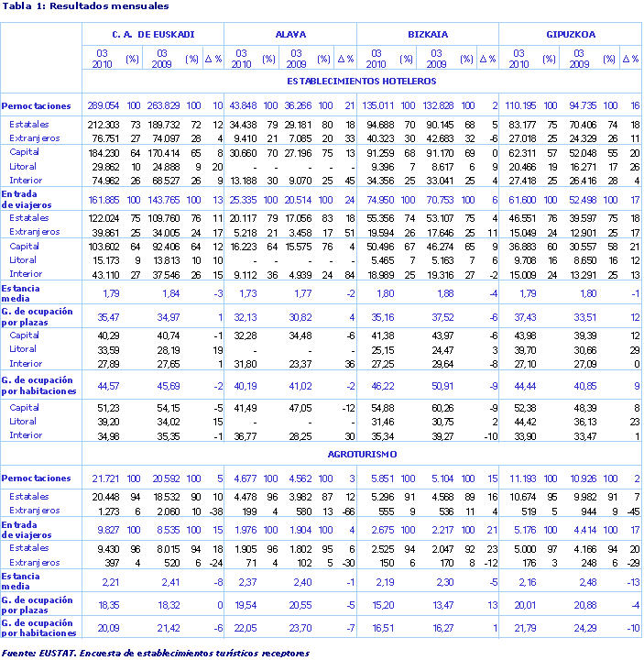The width and height of the screenshot is (644, 660).
Task: Click the 'G. de ocupación por plazas' hoteleros label
Action: pyautogui.click(x=37, y=313)
